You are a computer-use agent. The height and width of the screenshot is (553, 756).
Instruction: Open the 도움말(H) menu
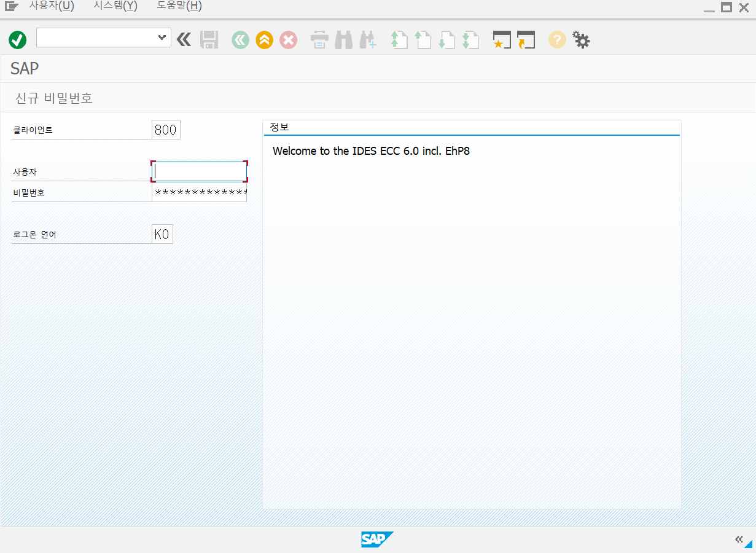pyautogui.click(x=179, y=6)
